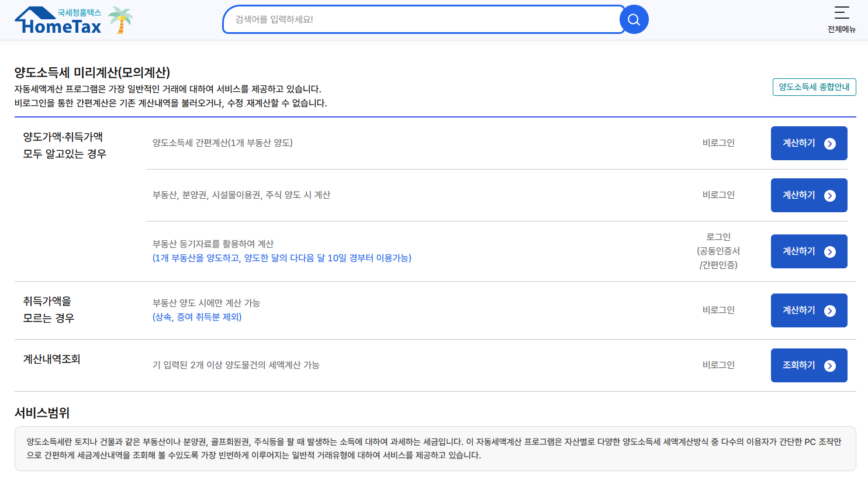Click 계산하기 in the 취득가액을 모르는 경우 row
This screenshot has width=868, height=480.
809,310
